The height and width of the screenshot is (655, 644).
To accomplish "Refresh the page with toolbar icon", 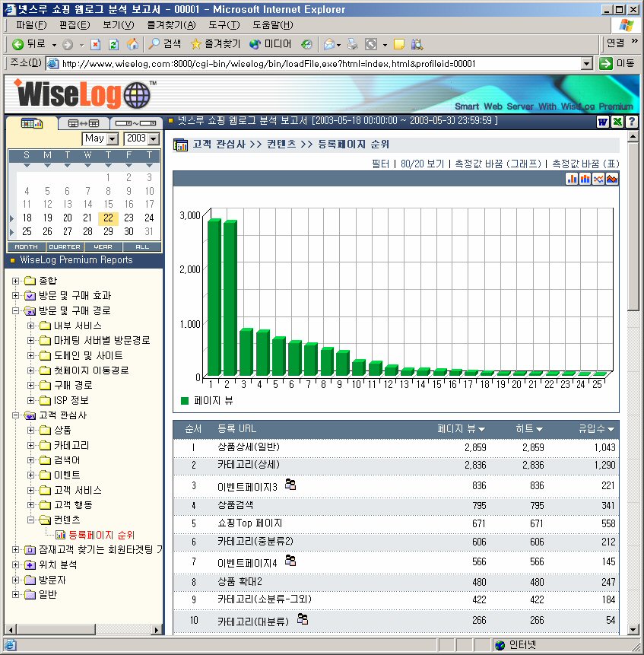I will coord(113,44).
